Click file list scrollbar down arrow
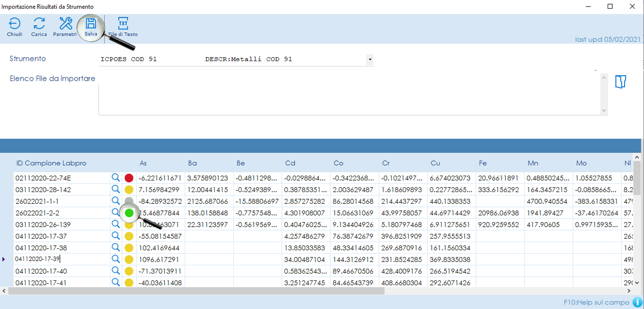This screenshot has width=644, height=309. pyautogui.click(x=604, y=111)
